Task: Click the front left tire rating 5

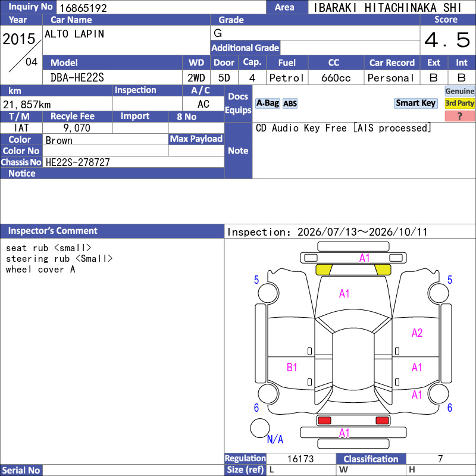Action: 256,280
